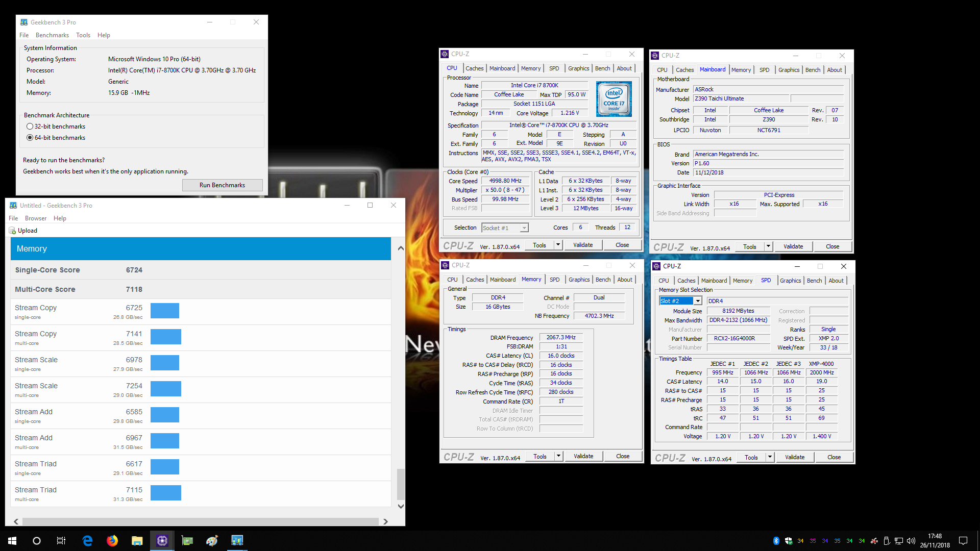Viewport: 980px width, 551px height.
Task: Open the Bluetooth tray icon
Action: click(x=776, y=541)
